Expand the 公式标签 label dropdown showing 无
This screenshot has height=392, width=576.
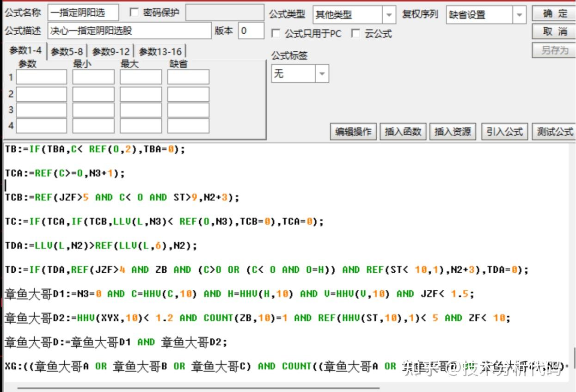tap(322, 73)
